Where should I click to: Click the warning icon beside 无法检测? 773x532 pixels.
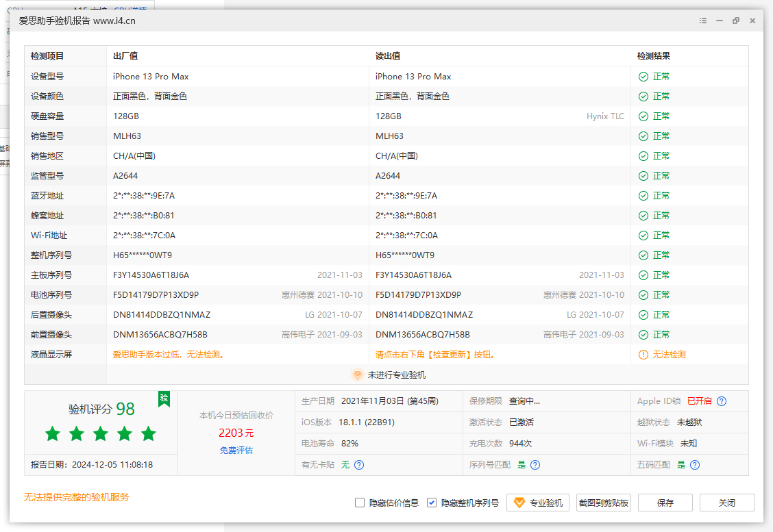pyautogui.click(x=643, y=355)
